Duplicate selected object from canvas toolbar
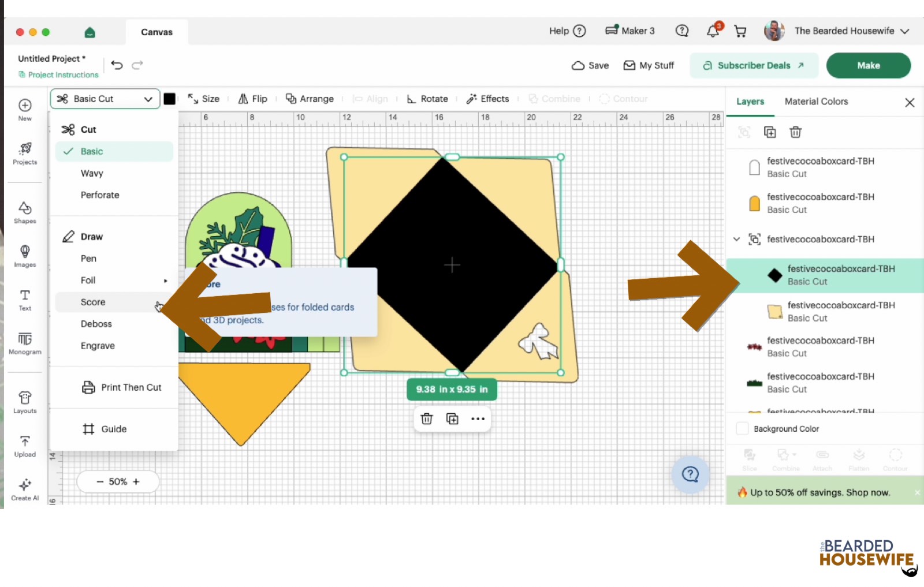The image size is (924, 587). [x=452, y=418]
